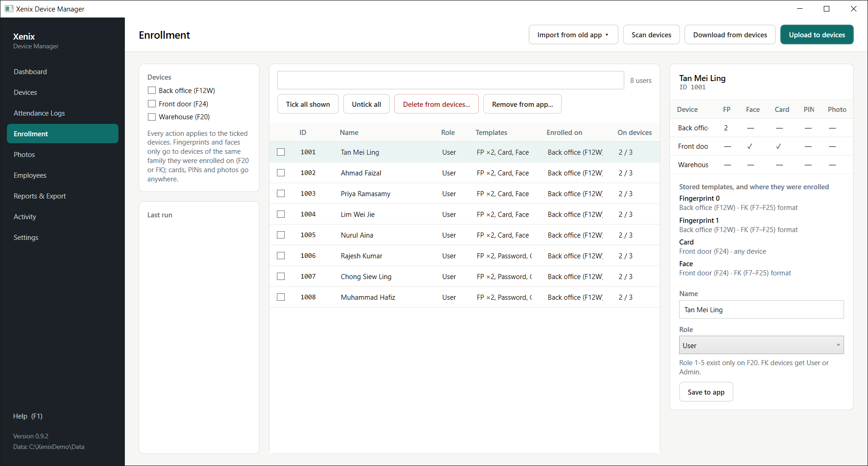Click Delete from devices... button
This screenshot has height=466, width=868.
[436, 104]
